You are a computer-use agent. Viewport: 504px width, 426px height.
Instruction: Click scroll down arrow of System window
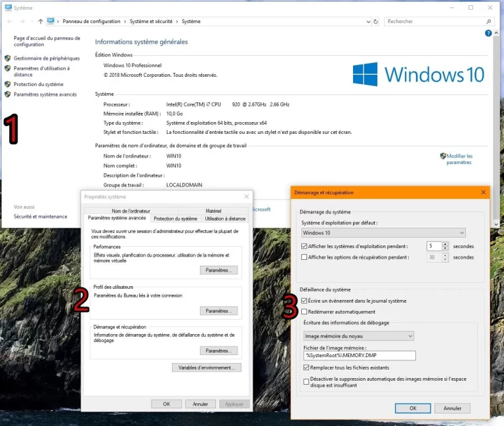[496, 224]
